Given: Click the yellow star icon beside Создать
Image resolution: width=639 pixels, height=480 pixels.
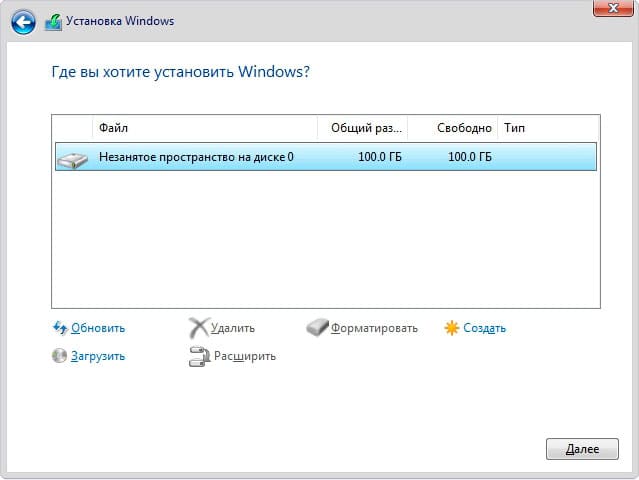Looking at the screenshot, I should pos(452,328).
